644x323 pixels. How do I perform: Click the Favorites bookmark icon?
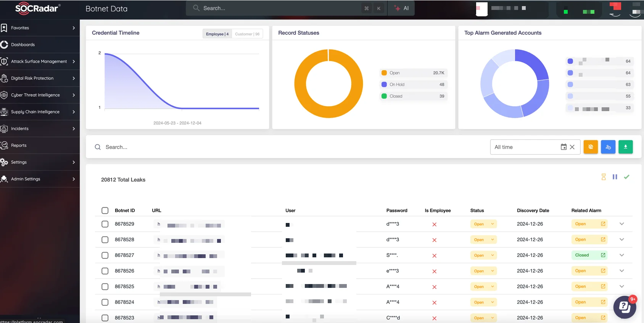pyautogui.click(x=4, y=28)
